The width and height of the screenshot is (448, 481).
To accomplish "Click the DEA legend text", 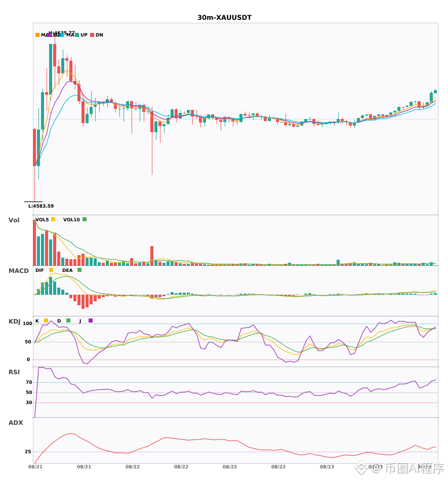I will pyautogui.click(x=67, y=270).
